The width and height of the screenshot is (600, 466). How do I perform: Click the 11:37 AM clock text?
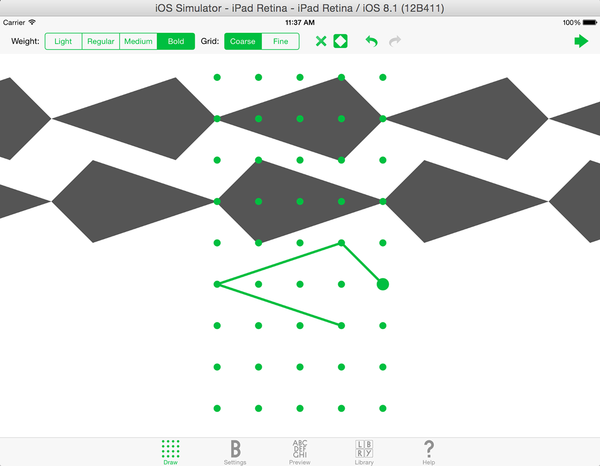(x=300, y=23)
